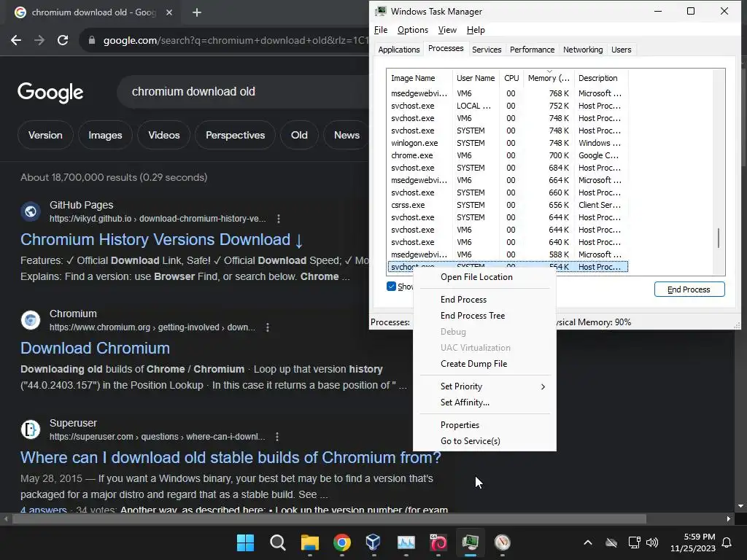Switch to Applications tab
The image size is (747, 560).
point(399,50)
